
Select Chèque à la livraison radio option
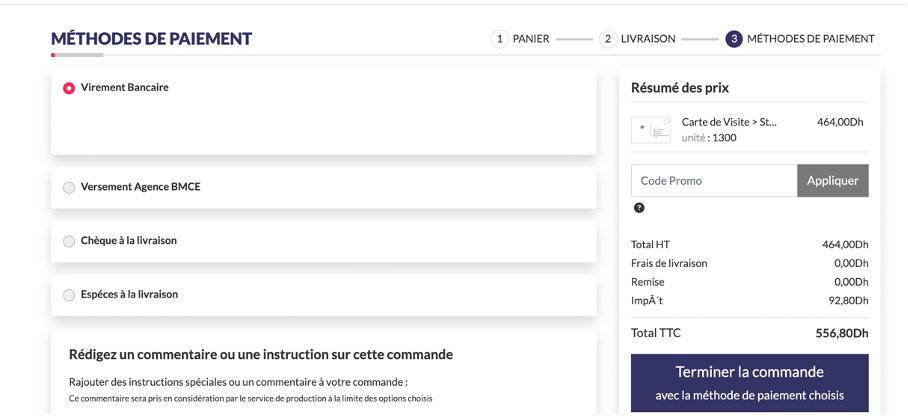point(69,241)
